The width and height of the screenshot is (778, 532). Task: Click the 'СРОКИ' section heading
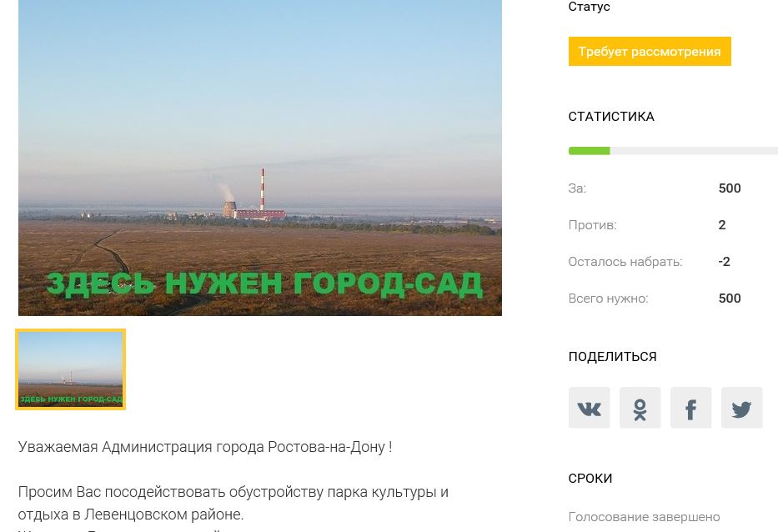point(590,479)
